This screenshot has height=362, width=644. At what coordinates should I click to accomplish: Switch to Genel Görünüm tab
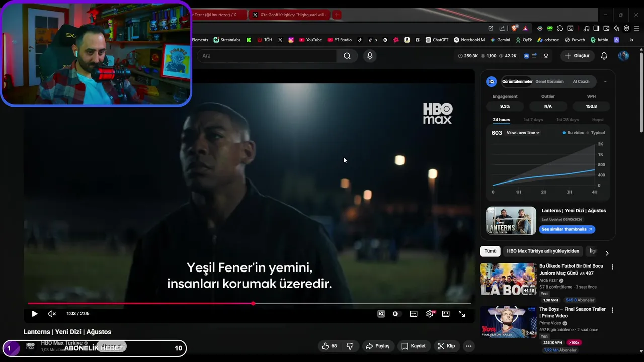tap(549, 81)
